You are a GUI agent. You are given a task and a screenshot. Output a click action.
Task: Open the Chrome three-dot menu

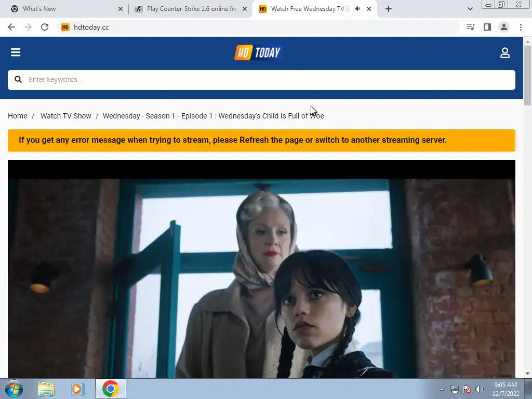pyautogui.click(x=521, y=27)
